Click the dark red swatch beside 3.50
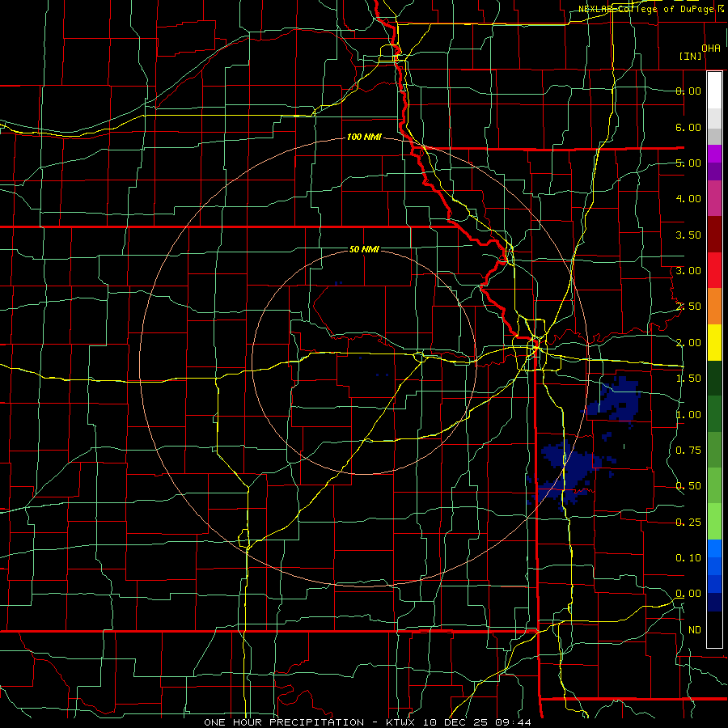728x728 pixels. click(x=714, y=235)
